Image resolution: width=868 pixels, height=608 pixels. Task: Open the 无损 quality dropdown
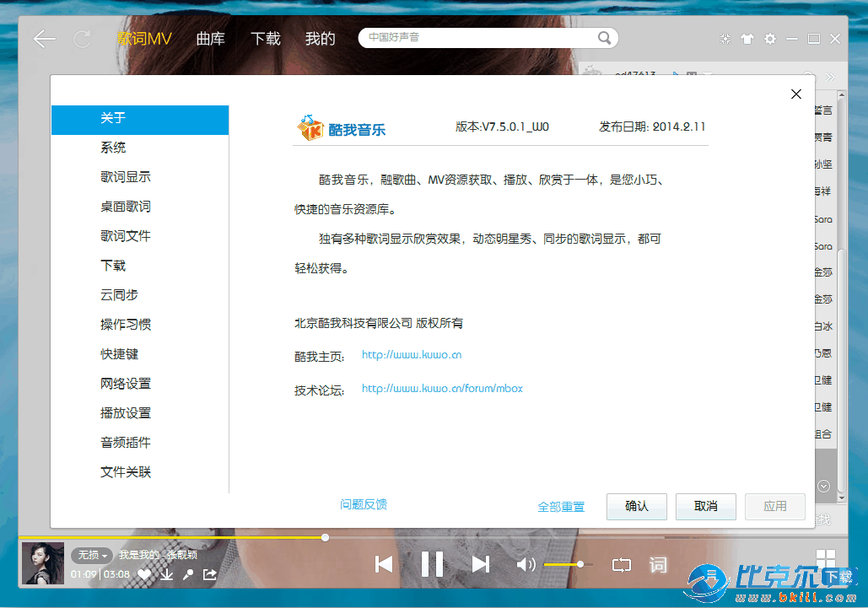[92, 554]
